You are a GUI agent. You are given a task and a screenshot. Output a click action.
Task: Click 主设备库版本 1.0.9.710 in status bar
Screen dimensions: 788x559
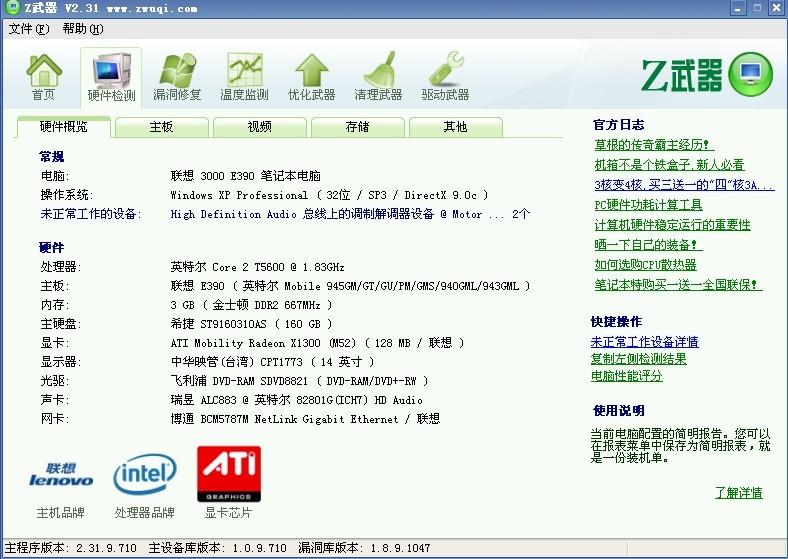point(218,548)
